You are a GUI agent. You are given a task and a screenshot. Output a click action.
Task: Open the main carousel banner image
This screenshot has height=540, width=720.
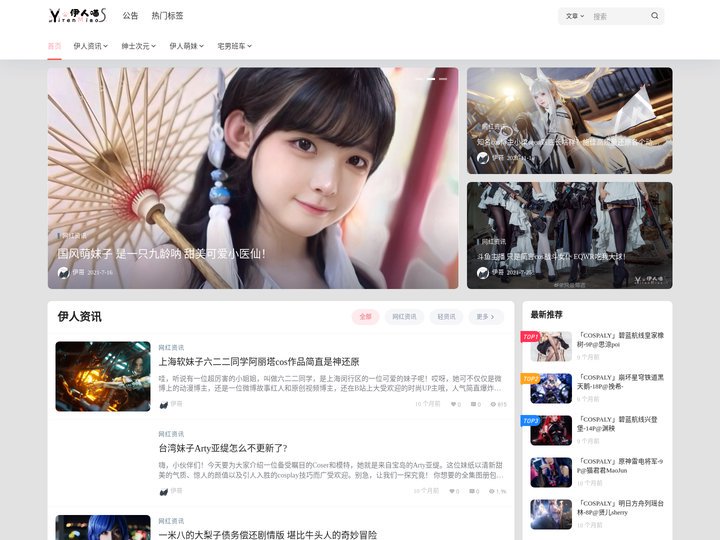pyautogui.click(x=253, y=178)
